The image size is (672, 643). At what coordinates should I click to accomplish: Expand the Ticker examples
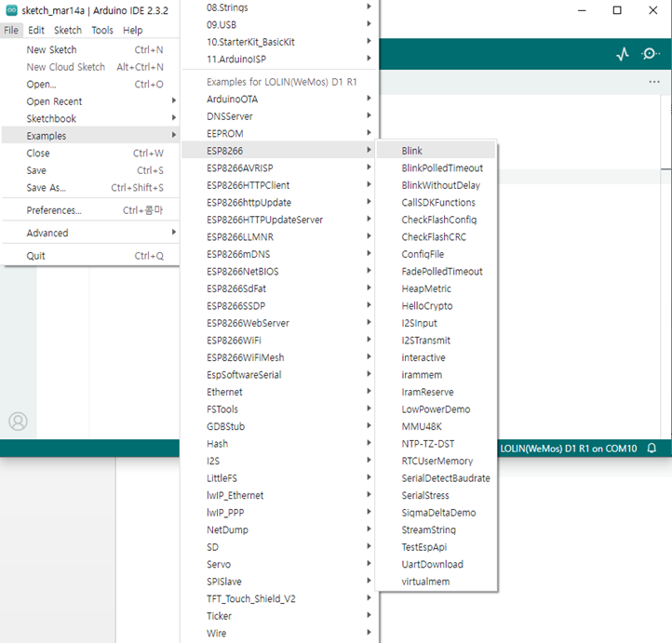tap(279, 616)
